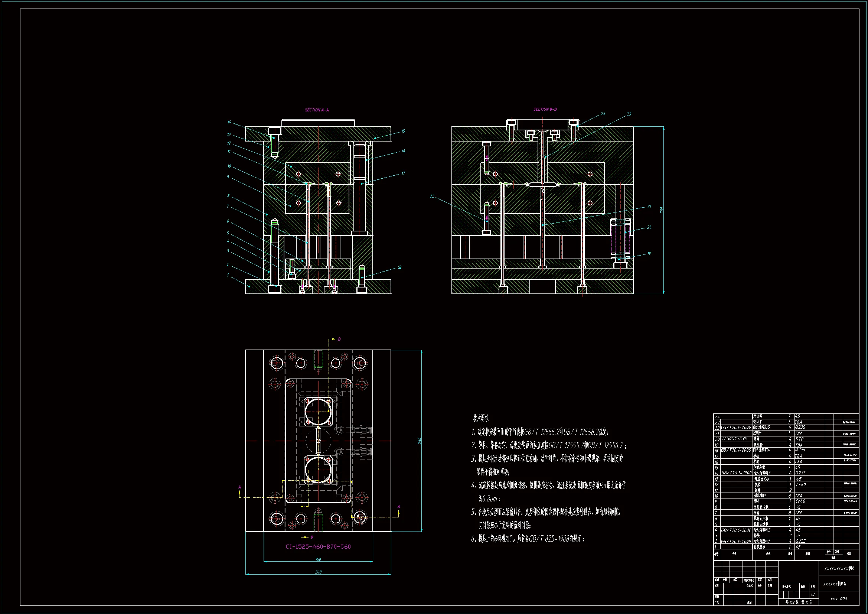Select the CI-1525-A60-B70-C60 mold base text
The image size is (868, 614).
[318, 547]
